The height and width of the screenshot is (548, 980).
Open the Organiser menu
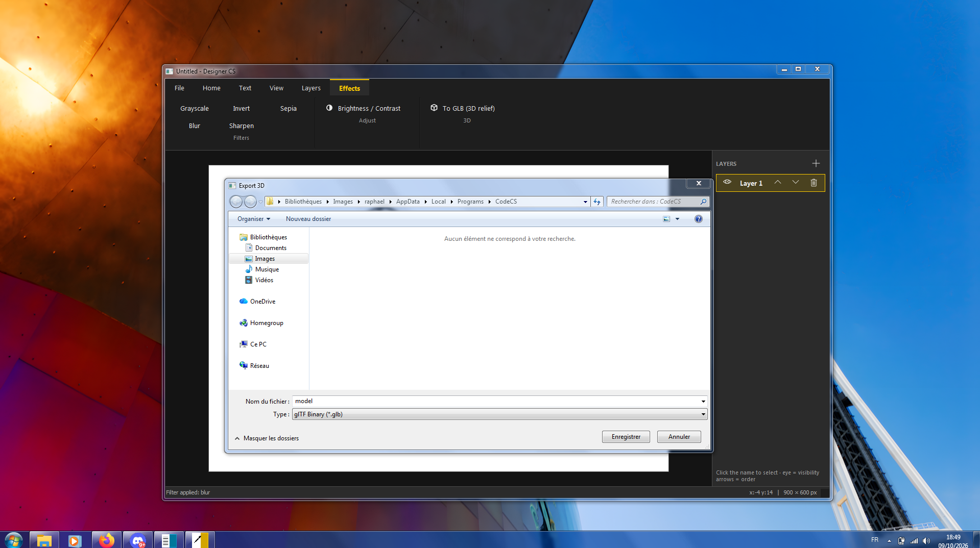[253, 219]
